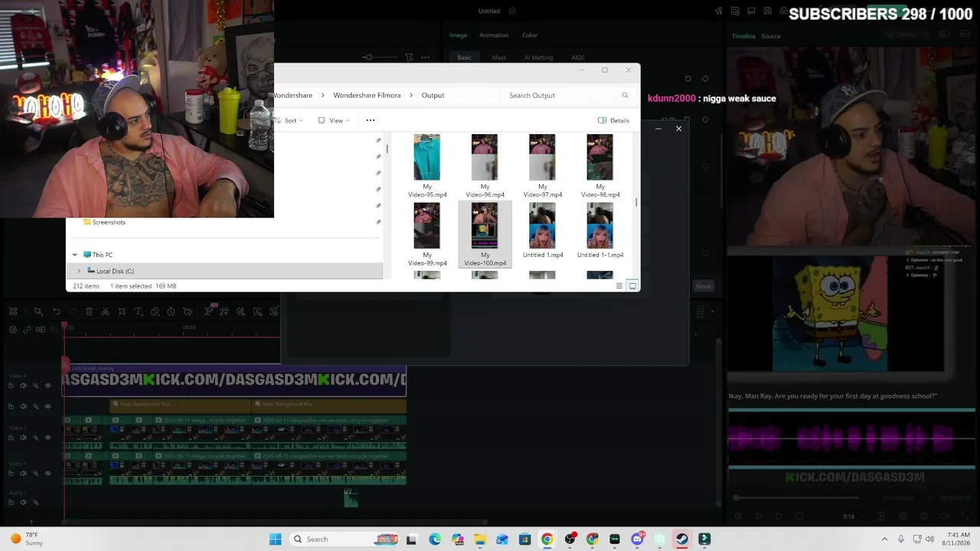This screenshot has width=980, height=551.
Task: Click the Windows Start button
Action: click(276, 540)
